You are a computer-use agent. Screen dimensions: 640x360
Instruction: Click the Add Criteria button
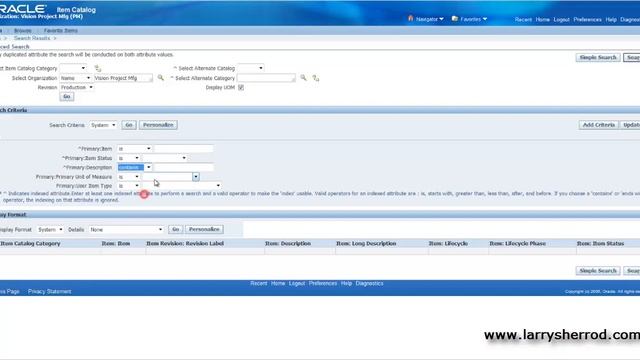click(598, 125)
